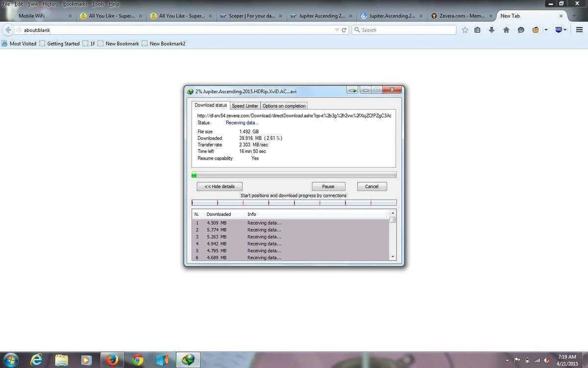Open the blue box app in taskbar
588x368 pixels.
point(162,360)
